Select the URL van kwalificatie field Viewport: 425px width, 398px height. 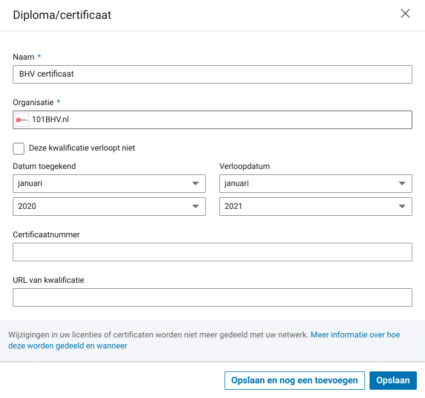[212, 297]
